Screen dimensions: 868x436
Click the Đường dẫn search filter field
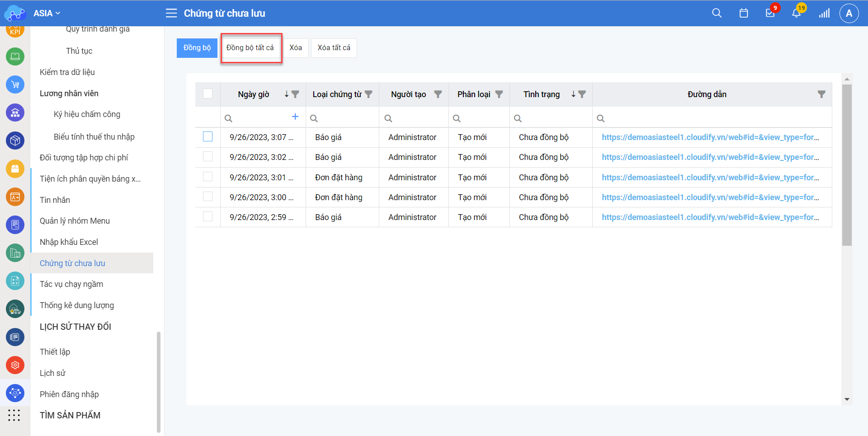(712, 118)
